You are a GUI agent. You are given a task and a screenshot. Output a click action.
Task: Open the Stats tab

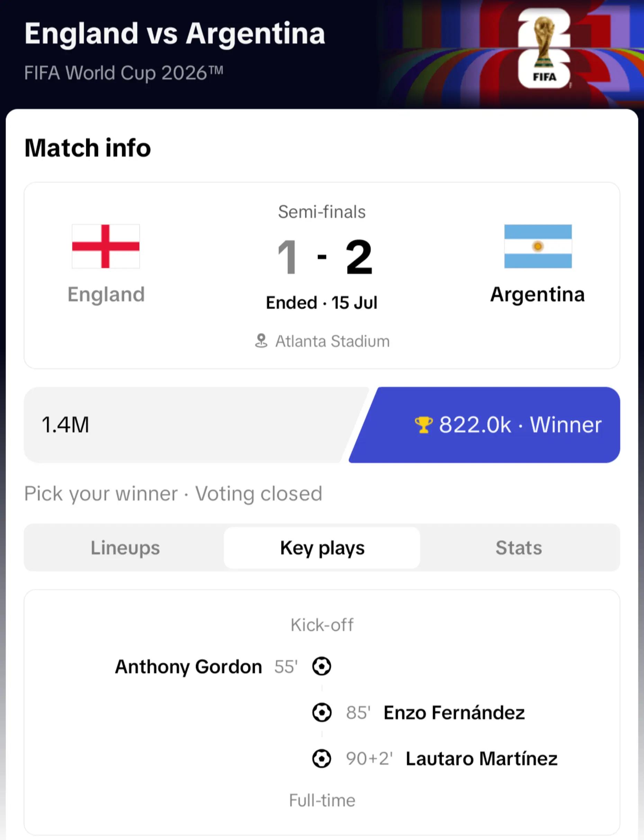pos(519,548)
